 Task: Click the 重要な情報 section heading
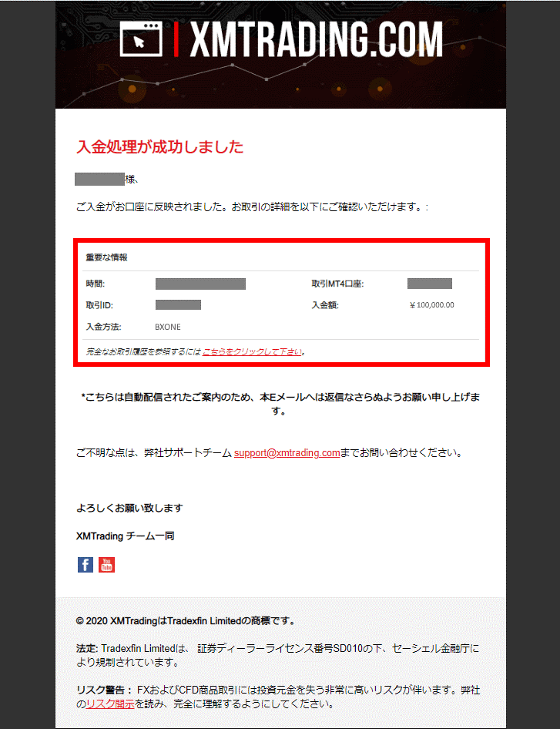pos(106,257)
